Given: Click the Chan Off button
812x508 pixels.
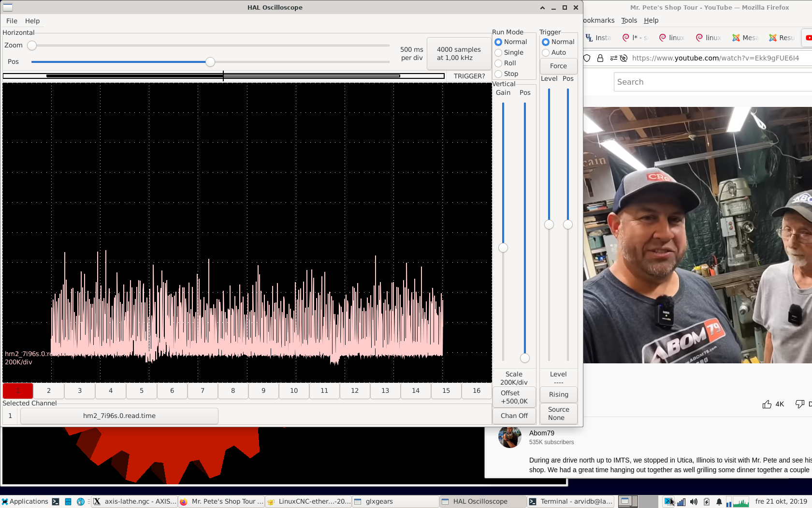Looking at the screenshot, I should click(x=514, y=416).
